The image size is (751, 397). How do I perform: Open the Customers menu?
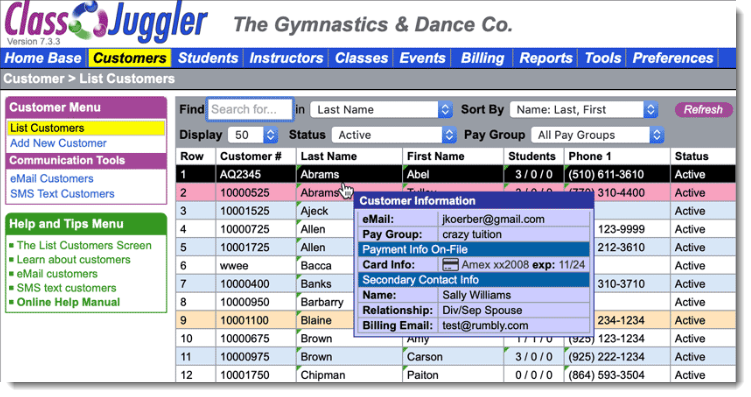(x=129, y=58)
